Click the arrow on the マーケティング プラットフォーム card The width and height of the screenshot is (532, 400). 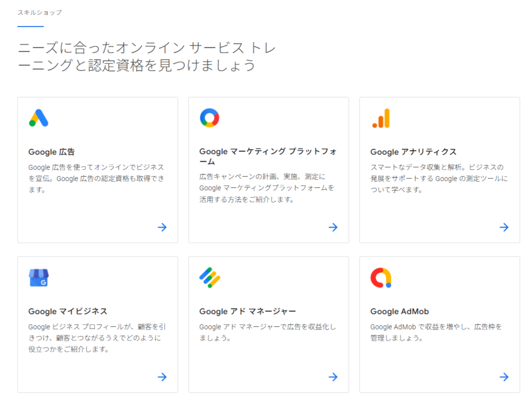(333, 227)
